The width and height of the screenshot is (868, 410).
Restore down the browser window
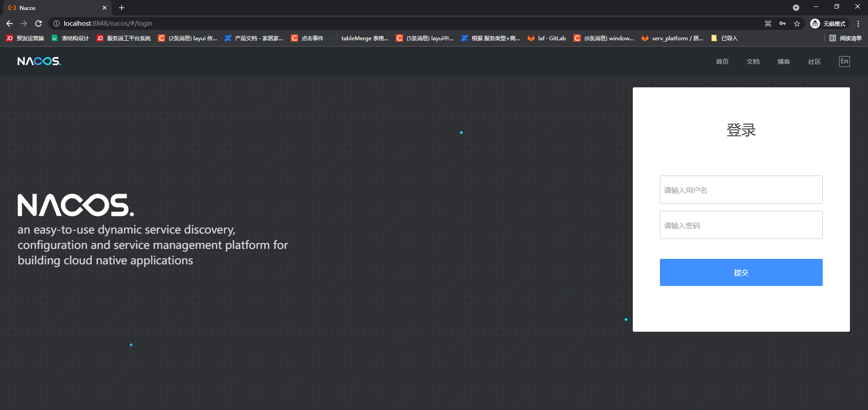coord(837,7)
